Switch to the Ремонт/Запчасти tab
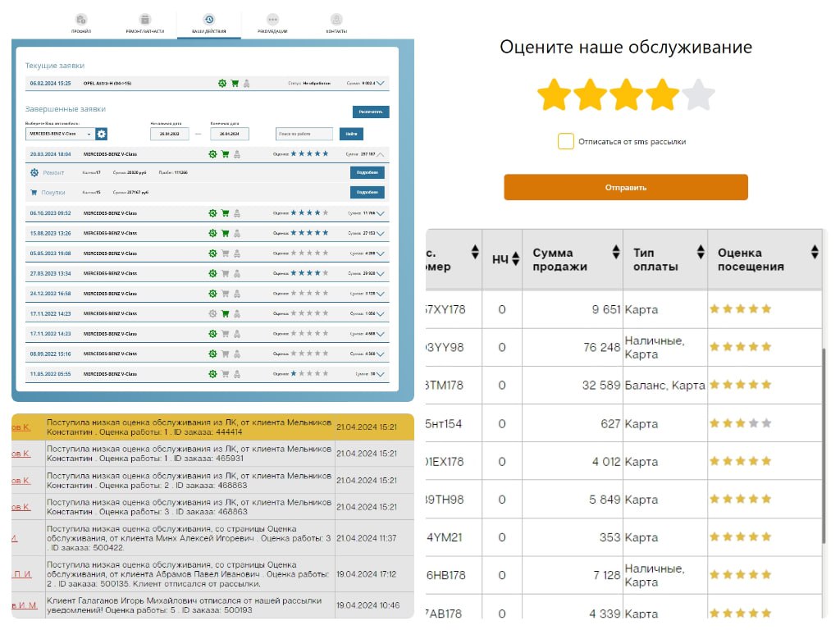Image resolution: width=840 pixels, height=630 pixels. pyautogui.click(x=144, y=23)
